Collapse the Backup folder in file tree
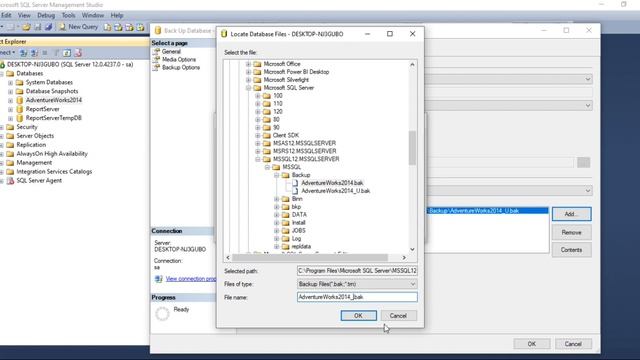 click(276, 175)
